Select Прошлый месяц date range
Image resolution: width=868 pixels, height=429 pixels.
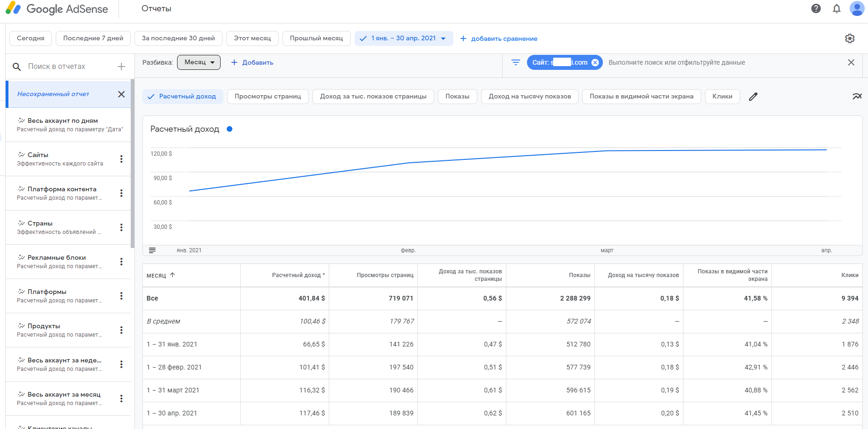[x=316, y=38]
